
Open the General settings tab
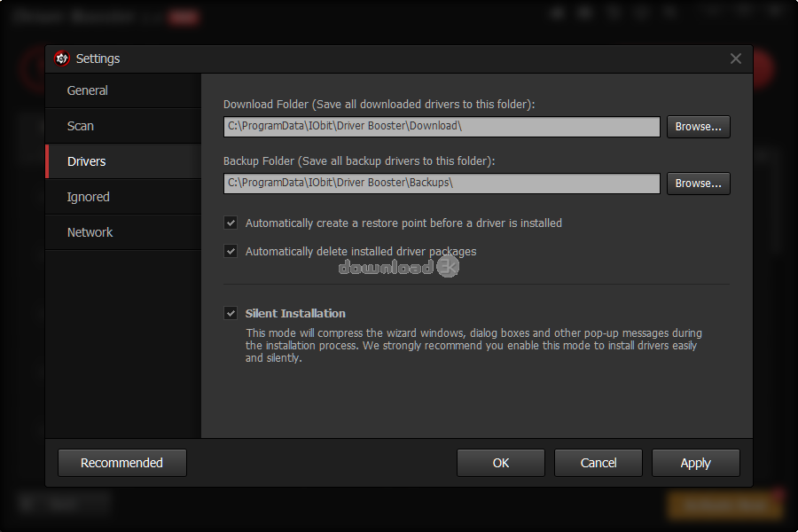[88, 90]
